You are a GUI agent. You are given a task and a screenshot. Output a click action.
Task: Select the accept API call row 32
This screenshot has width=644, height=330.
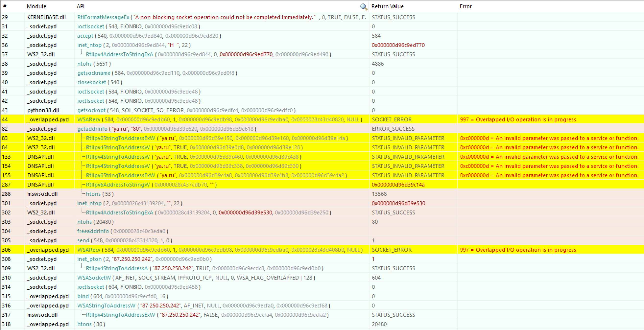click(85, 36)
